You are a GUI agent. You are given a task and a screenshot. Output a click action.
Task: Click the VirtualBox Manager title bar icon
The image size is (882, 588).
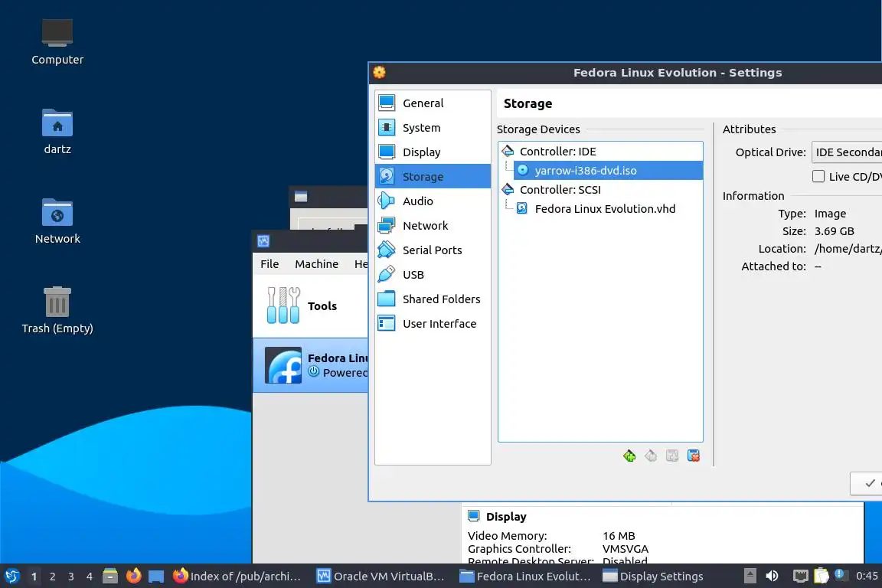263,241
